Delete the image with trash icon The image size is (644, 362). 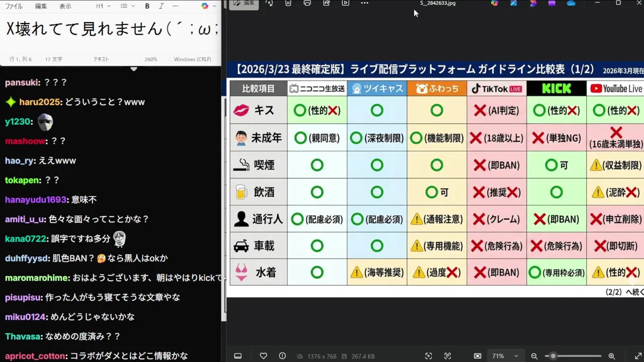[288, 3]
